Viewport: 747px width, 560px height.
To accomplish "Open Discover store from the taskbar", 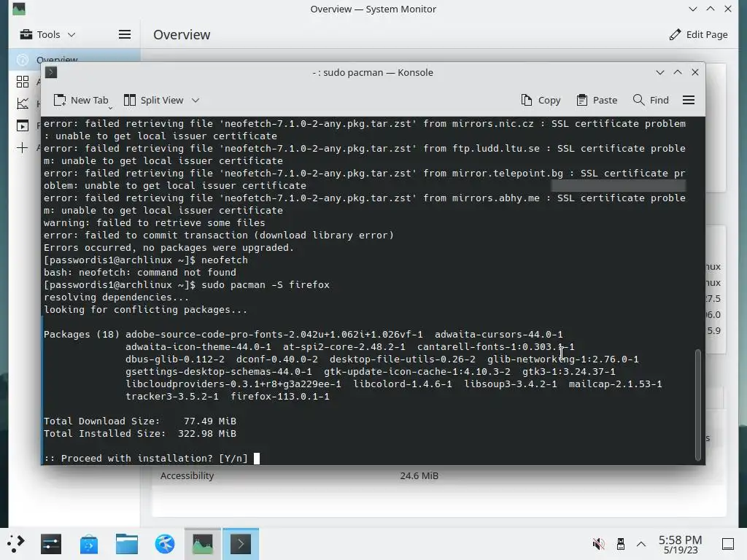I will [x=89, y=544].
